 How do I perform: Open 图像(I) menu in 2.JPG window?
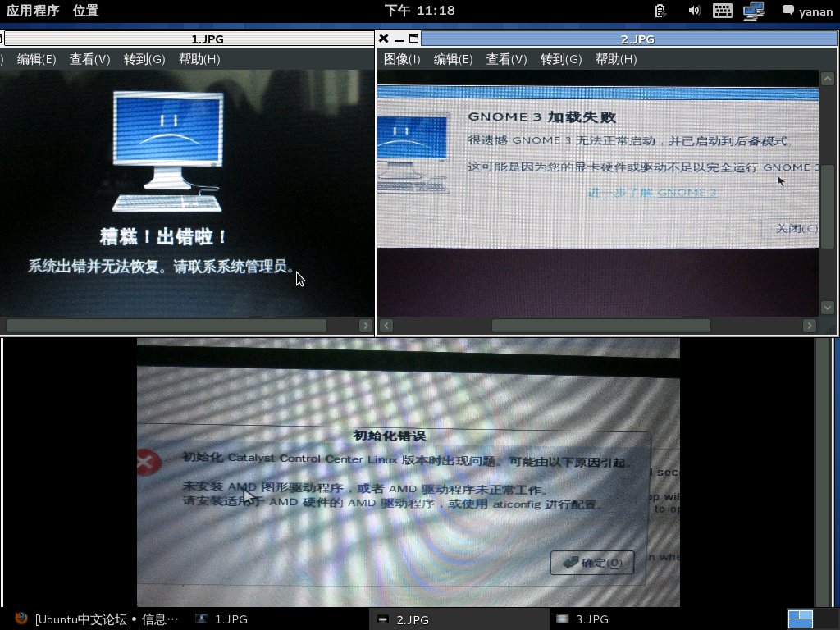pos(402,59)
